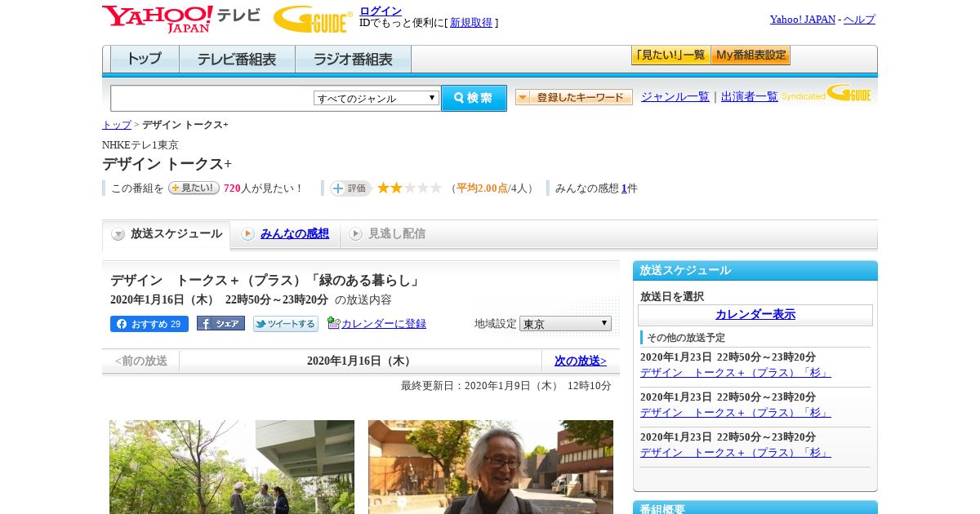The image size is (980, 514).
Task: Go to the トップ navigation tab
Action: pos(145,60)
